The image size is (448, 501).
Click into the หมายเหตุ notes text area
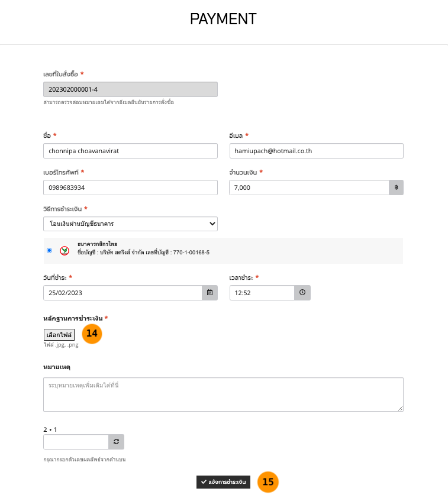coord(223,394)
